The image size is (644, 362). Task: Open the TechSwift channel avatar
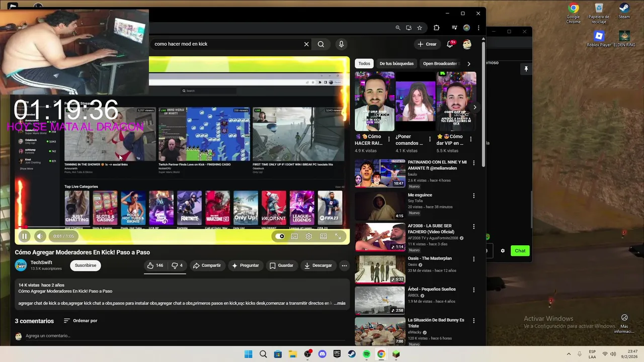(21, 265)
